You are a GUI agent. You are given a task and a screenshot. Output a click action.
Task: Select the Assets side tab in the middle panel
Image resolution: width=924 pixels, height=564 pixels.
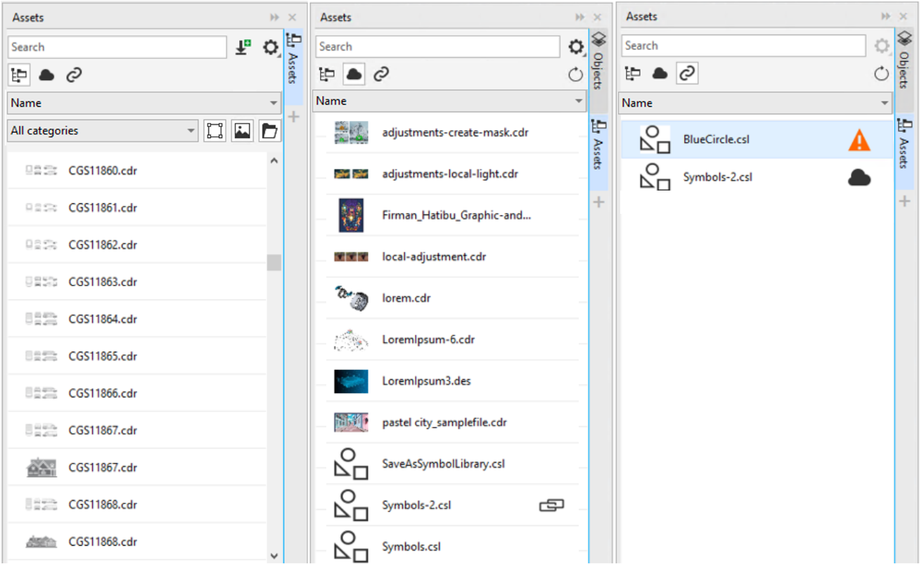pos(598,146)
